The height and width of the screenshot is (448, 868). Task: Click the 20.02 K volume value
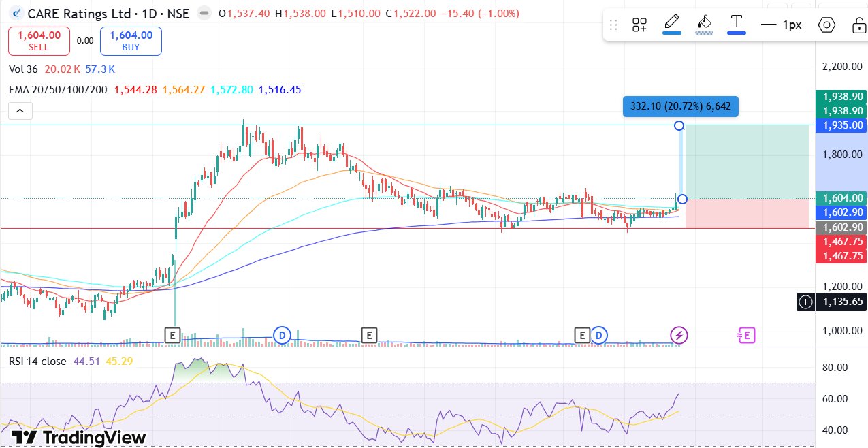point(63,69)
